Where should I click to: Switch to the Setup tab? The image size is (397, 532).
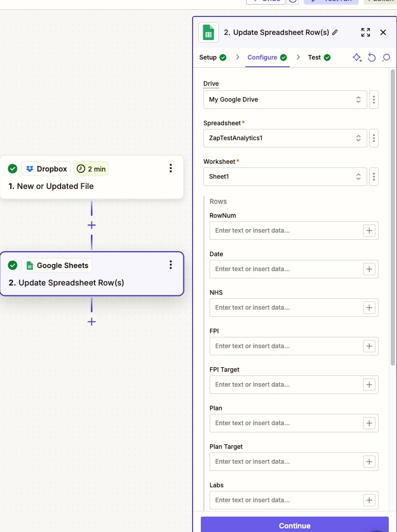coord(213,58)
